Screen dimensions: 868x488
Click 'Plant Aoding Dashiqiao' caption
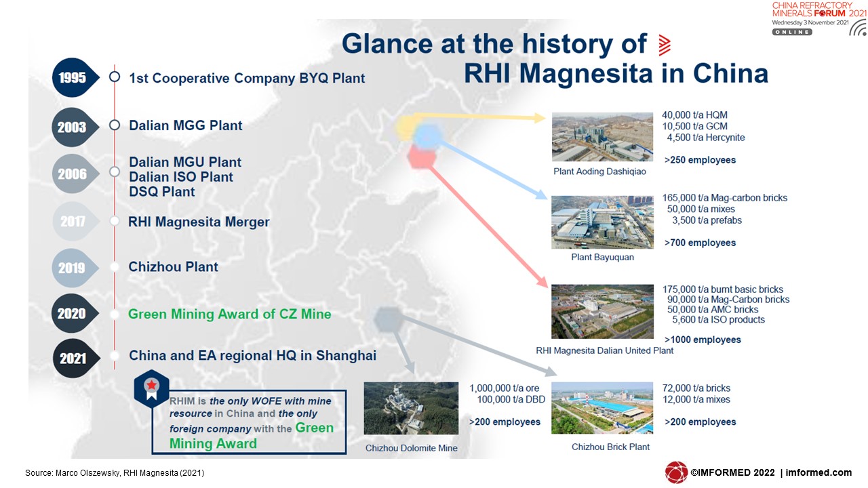pos(599,171)
